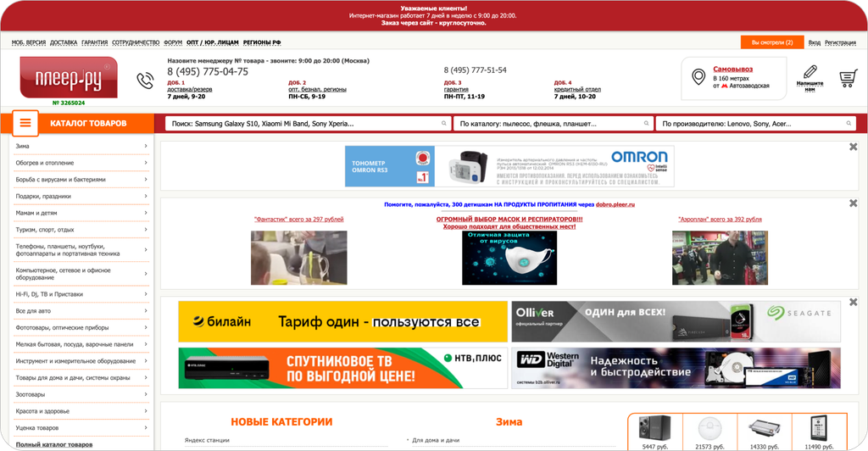Click '"Аэроплан" всего за 392 рубля' link
This screenshot has height=451, width=868.
tap(720, 219)
